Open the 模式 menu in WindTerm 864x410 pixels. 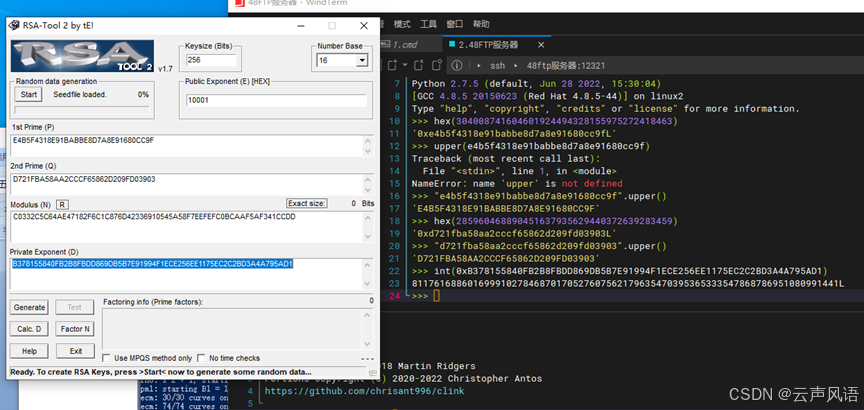coord(402,24)
